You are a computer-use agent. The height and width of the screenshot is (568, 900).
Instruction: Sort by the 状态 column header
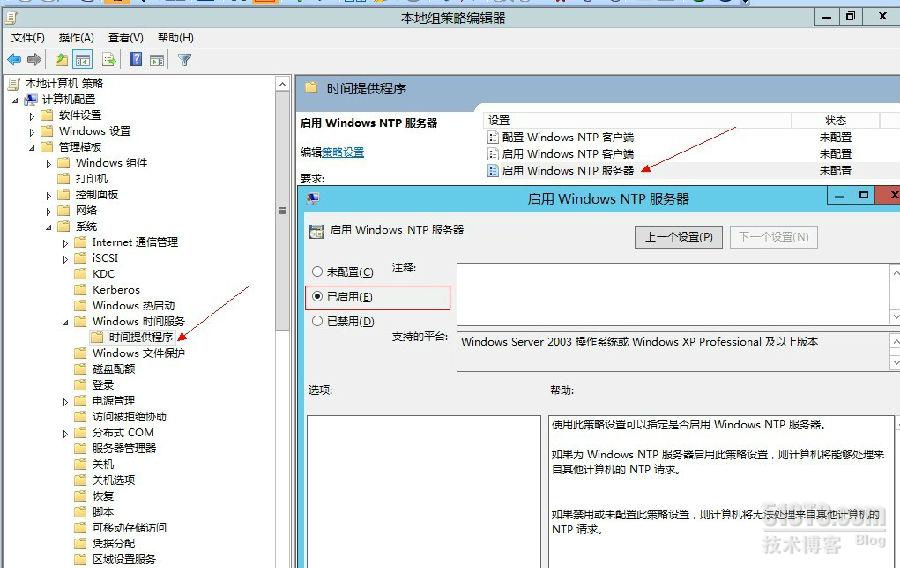[835, 120]
